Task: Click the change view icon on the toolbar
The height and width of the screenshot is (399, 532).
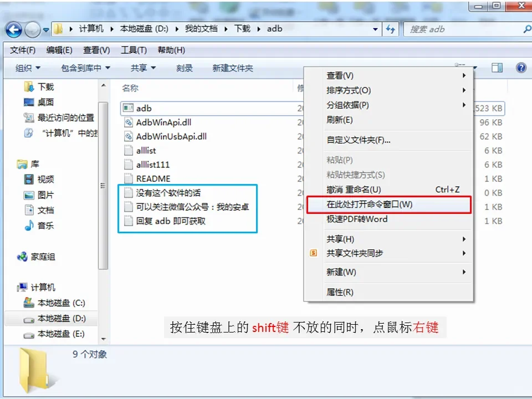Action: pyautogui.click(x=497, y=68)
